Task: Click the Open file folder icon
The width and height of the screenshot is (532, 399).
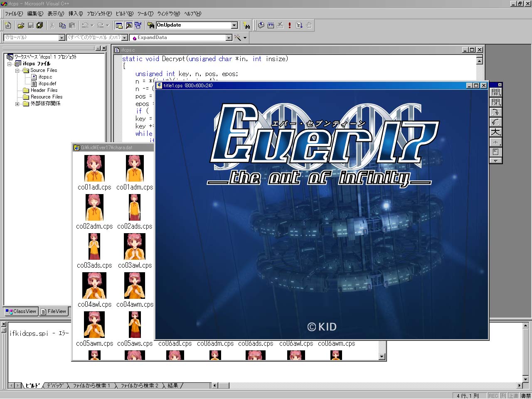Action: point(21,25)
